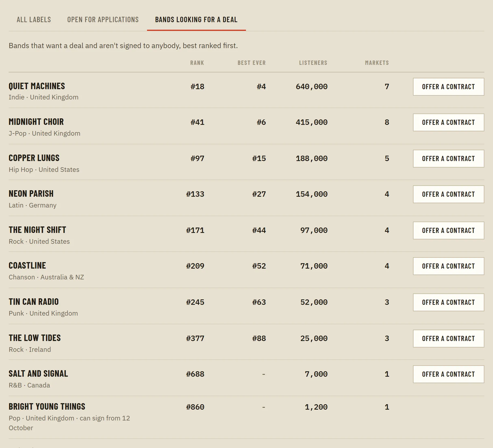
Task: Click the Copper Lungs band name
Action: pyautogui.click(x=34, y=158)
